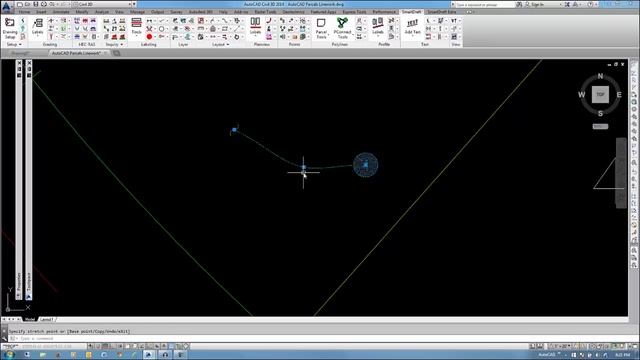Screen dimensions: 640x360
Task: Click the Drawing Setup button
Action: click(10, 28)
